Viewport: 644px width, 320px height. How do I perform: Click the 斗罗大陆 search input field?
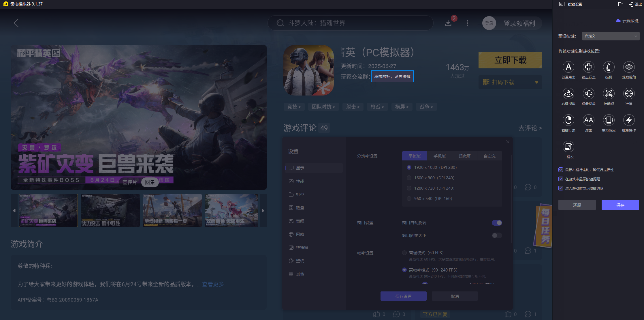click(350, 23)
